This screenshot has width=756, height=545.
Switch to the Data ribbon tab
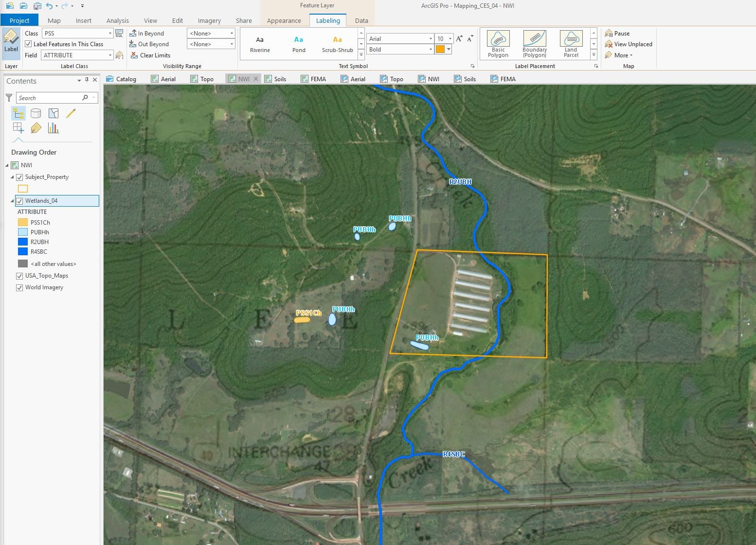pyautogui.click(x=361, y=20)
